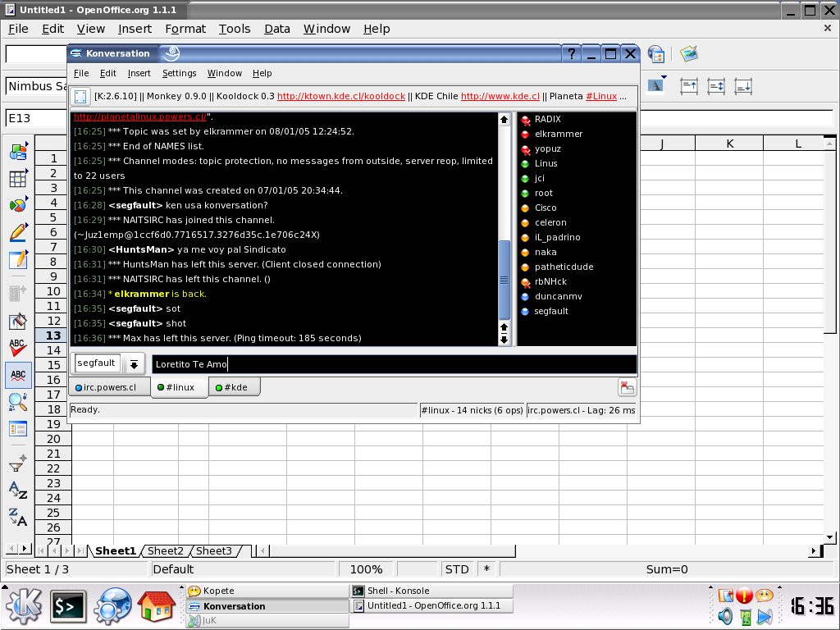Open Find and Replace magnifier icon
The height and width of the screenshot is (630, 840).
click(18, 402)
